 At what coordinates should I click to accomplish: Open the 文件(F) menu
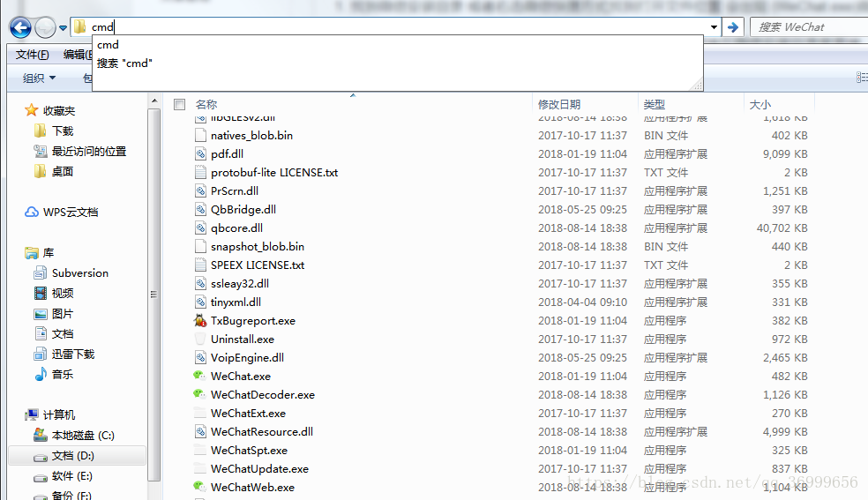tap(32, 54)
